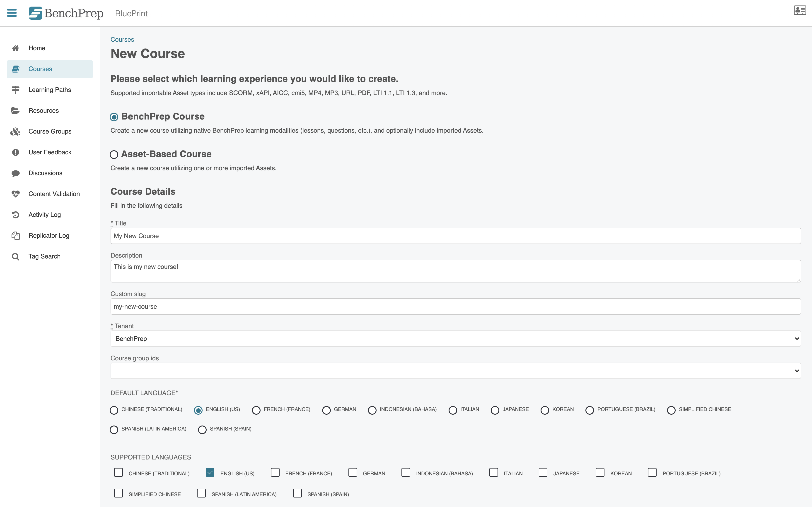Image resolution: width=812 pixels, height=507 pixels.
Task: Open the Tenant dropdown
Action: pyautogui.click(x=455, y=339)
